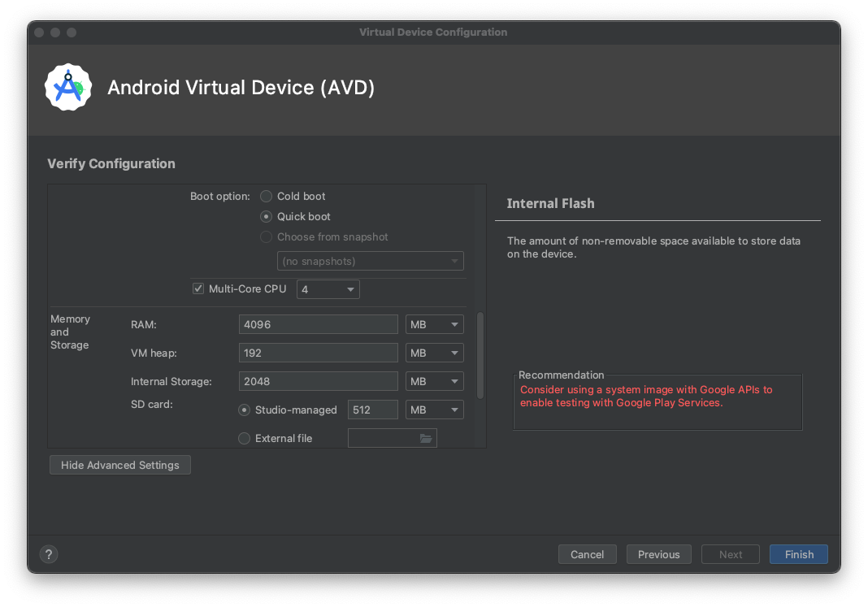Go back with the Previous button

coord(659,554)
